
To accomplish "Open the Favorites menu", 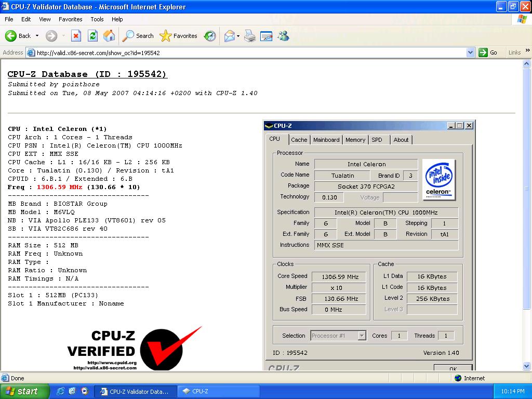I will point(70,19).
